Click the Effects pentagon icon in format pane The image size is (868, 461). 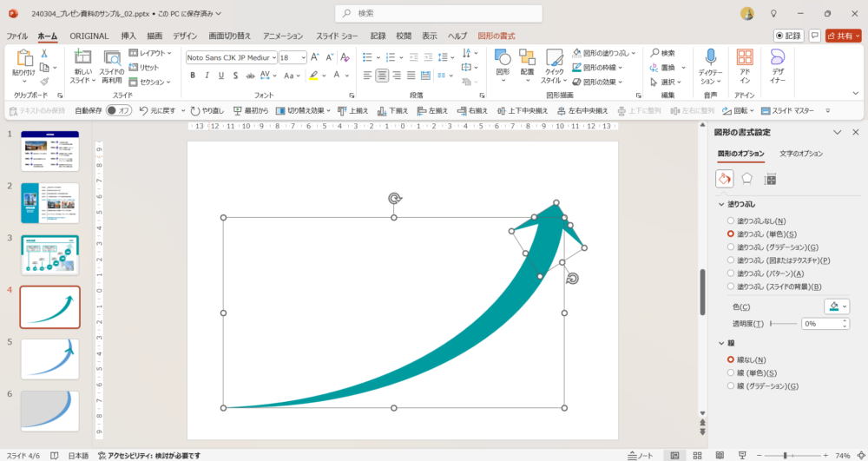coord(746,178)
